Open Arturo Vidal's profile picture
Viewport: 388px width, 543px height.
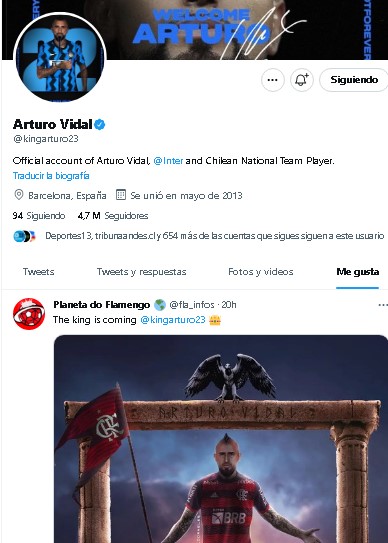tap(60, 59)
